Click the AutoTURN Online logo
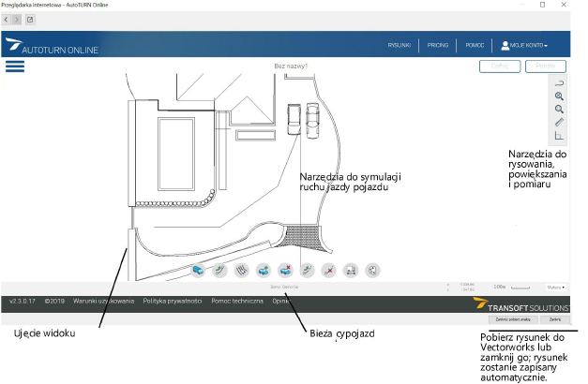Viewport: 588px width, 384px height. pos(53,46)
